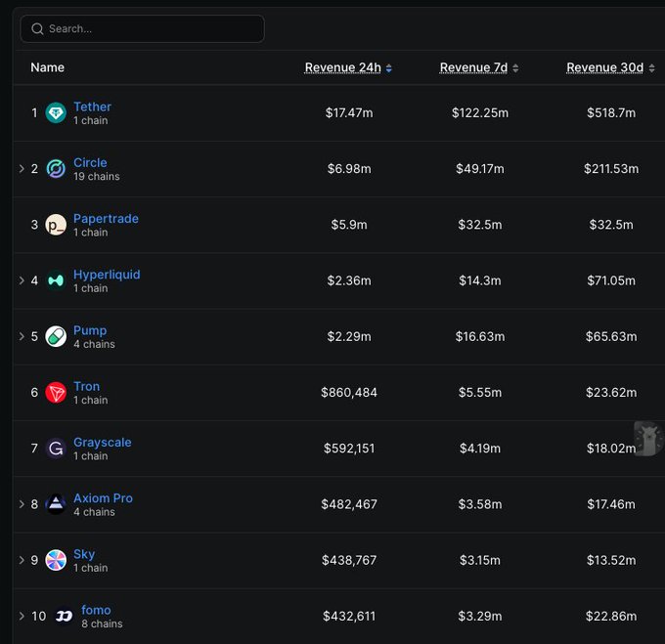This screenshot has width=665, height=644.
Task: Select Sky's $438,767 24h revenue
Action: (x=349, y=560)
